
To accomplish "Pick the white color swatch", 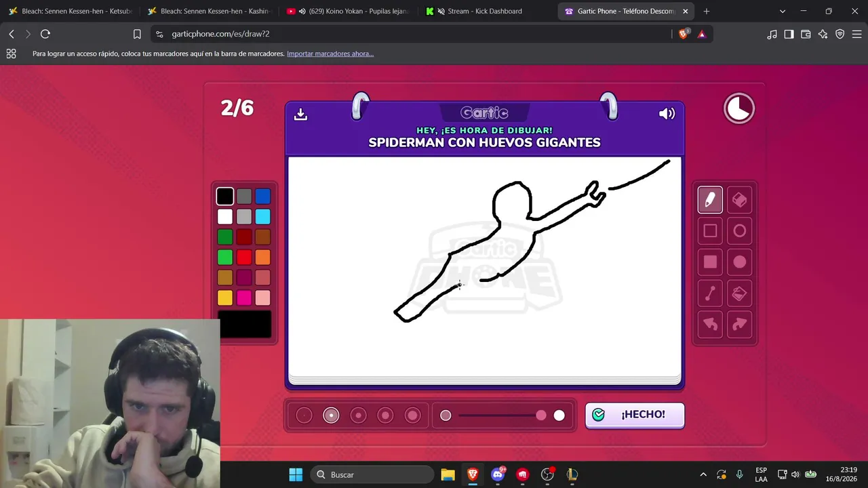I will point(225,217).
